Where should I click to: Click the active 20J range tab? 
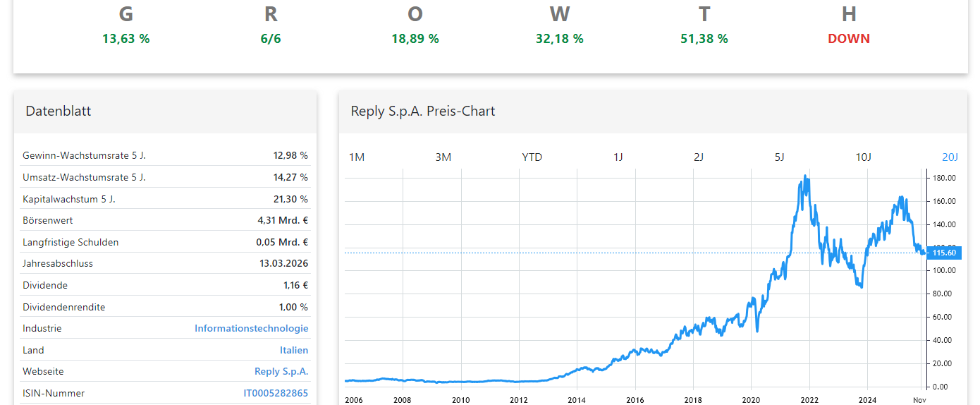tap(950, 157)
